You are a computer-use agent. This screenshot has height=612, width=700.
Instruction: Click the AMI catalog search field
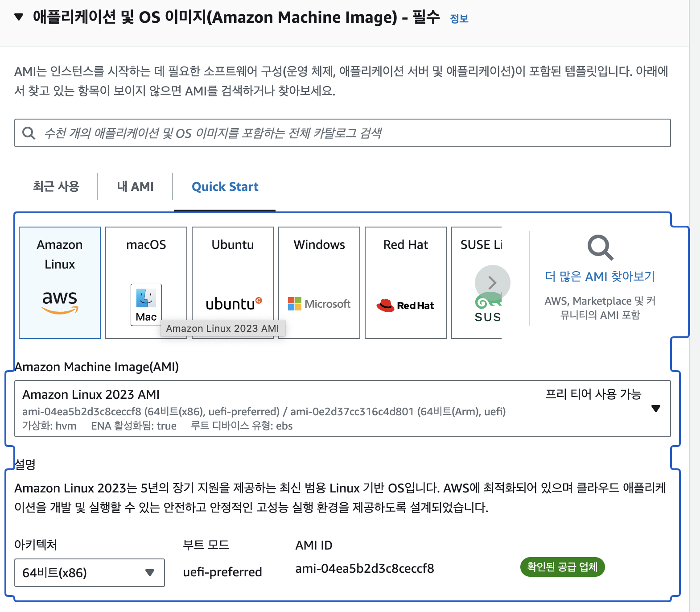(342, 133)
